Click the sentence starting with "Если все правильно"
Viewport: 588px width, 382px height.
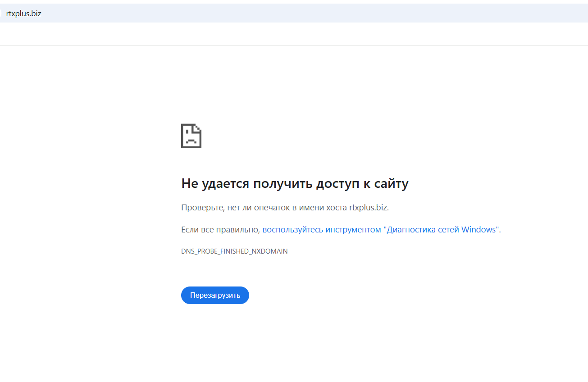click(x=221, y=229)
